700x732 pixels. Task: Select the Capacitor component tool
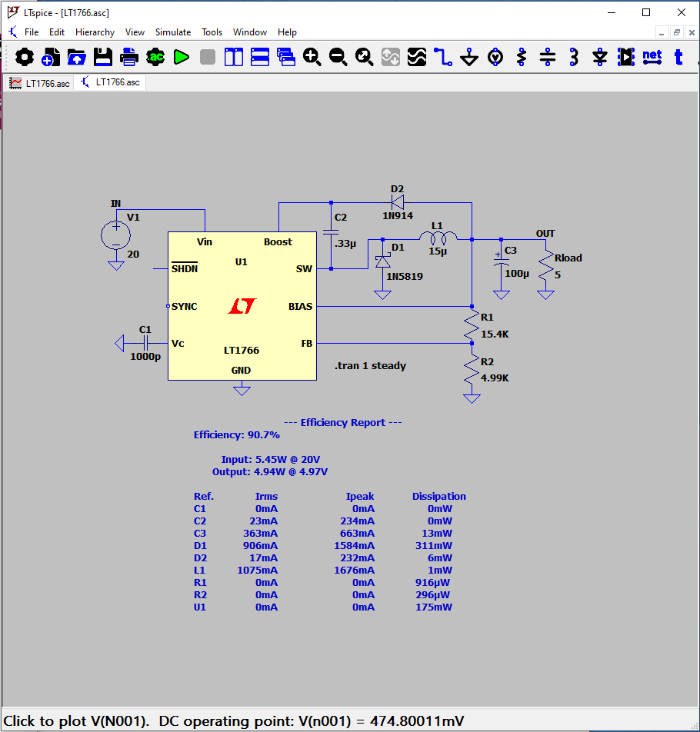click(x=548, y=57)
